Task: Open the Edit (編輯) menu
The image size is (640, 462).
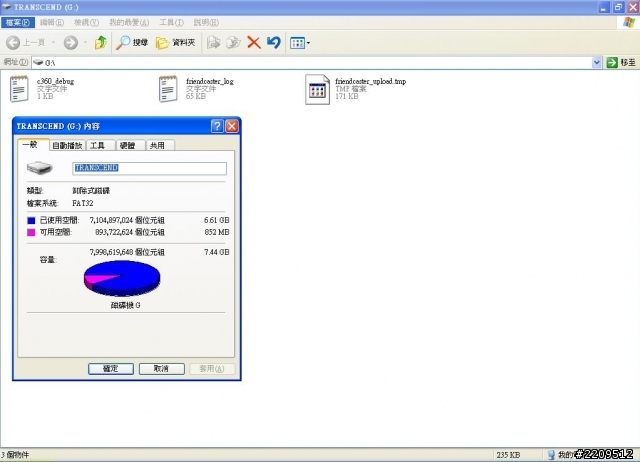Action: pyautogui.click(x=52, y=22)
